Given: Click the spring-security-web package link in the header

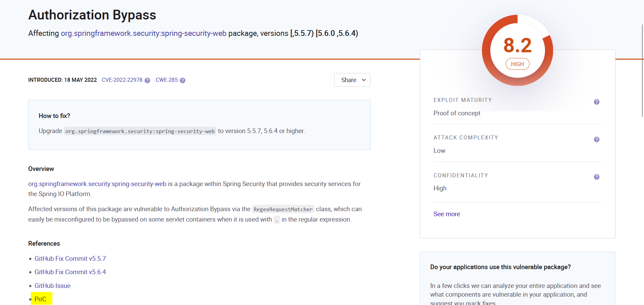Looking at the screenshot, I should (x=143, y=33).
